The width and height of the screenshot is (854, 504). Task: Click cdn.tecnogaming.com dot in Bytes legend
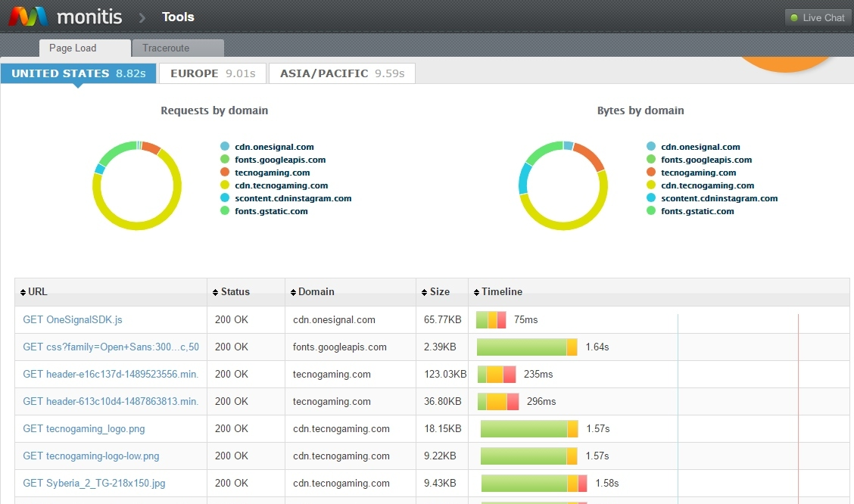tap(651, 185)
